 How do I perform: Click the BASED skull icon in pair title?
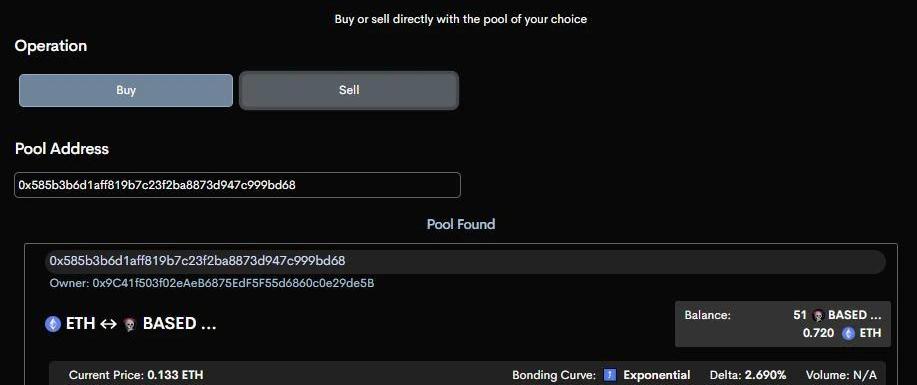(x=130, y=324)
